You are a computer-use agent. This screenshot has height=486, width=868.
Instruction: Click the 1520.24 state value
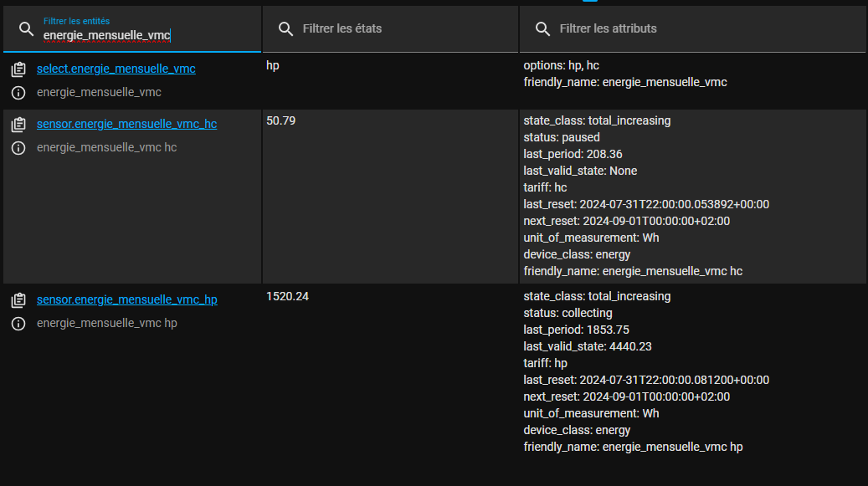coord(287,296)
